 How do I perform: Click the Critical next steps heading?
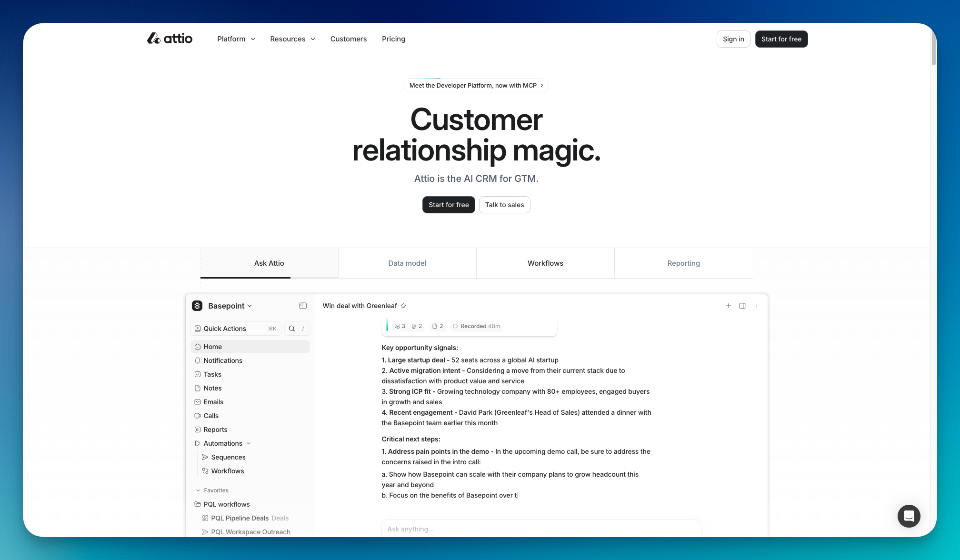tap(411, 439)
